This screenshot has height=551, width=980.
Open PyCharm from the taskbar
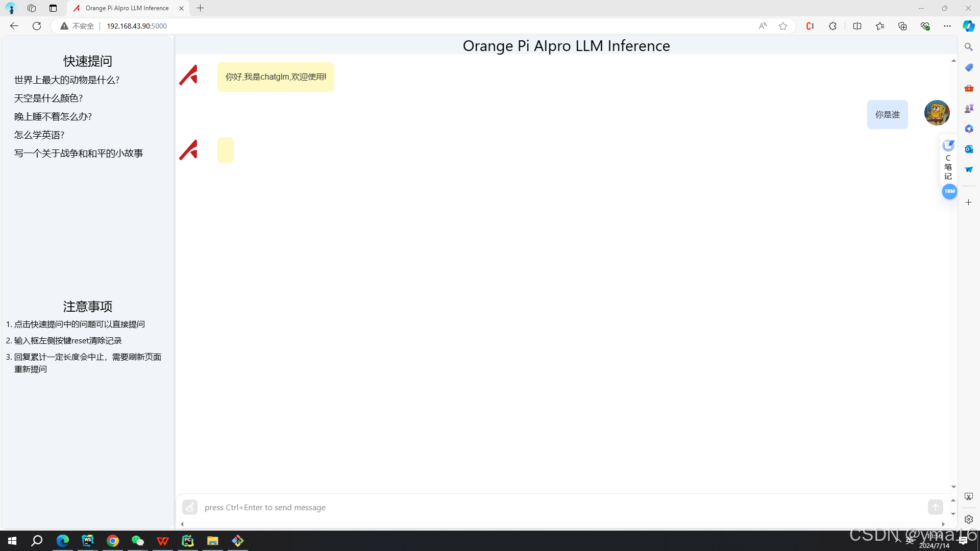(188, 541)
